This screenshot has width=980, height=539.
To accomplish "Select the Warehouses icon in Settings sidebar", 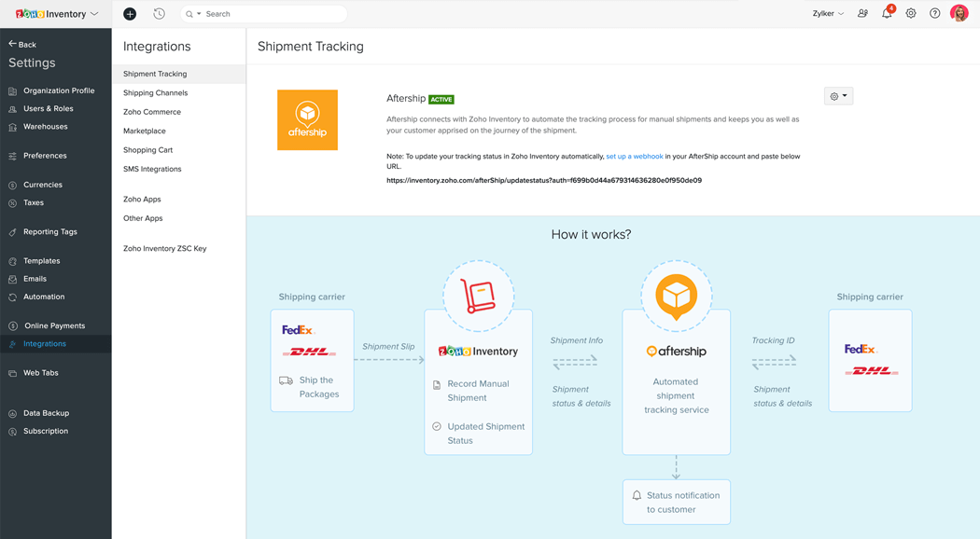I will [x=13, y=127].
